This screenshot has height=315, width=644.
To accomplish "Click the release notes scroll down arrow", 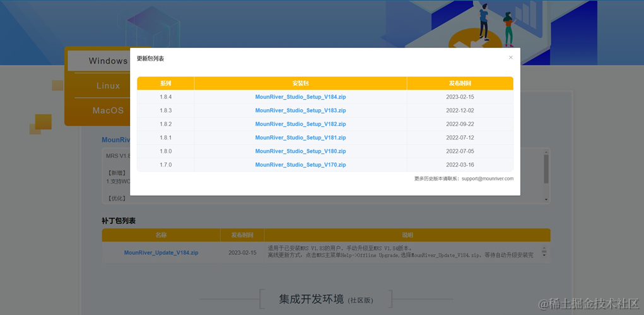I will 546,199.
